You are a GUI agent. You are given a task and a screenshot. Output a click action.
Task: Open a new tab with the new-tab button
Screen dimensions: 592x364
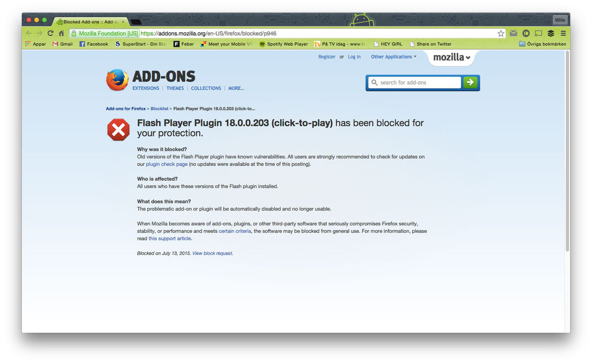(x=136, y=22)
